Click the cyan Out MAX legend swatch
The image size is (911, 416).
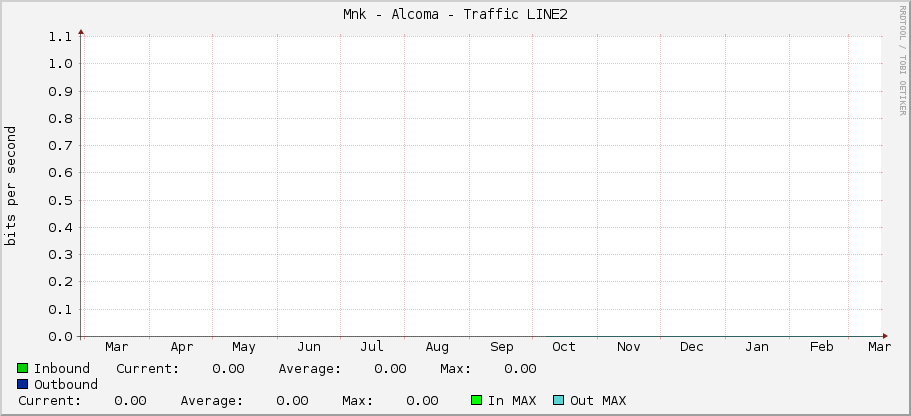[558, 400]
